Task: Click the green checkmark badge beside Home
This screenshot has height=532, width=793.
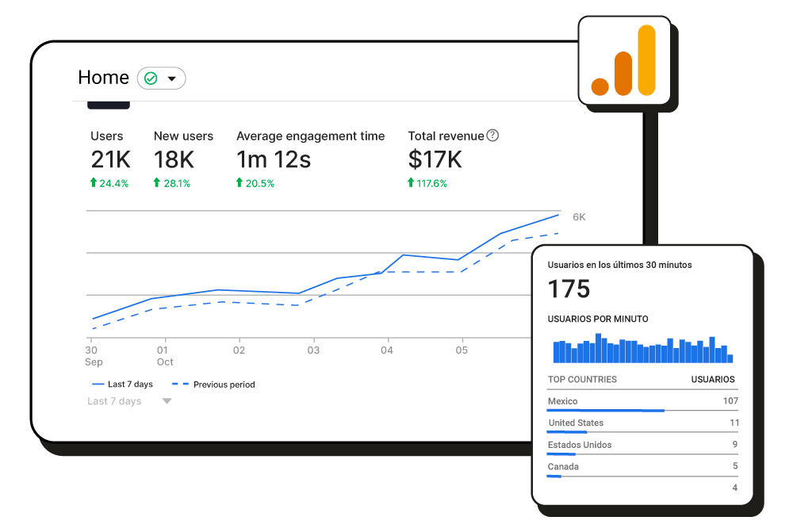Action: pyautogui.click(x=150, y=78)
